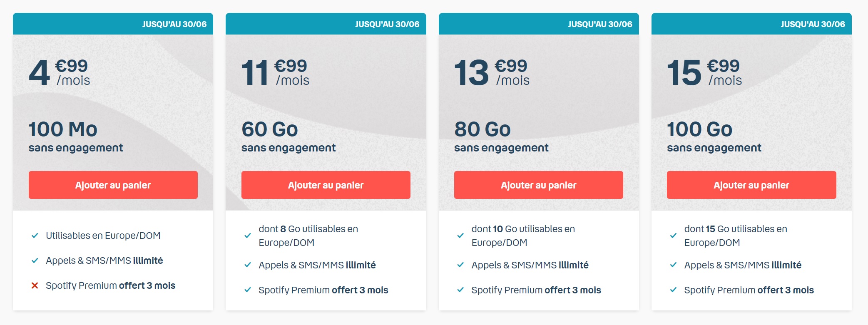Screen dimensions: 868x325
Task: Click checkmark beside 15 Go utilisables en Europe
Action: pos(673,236)
